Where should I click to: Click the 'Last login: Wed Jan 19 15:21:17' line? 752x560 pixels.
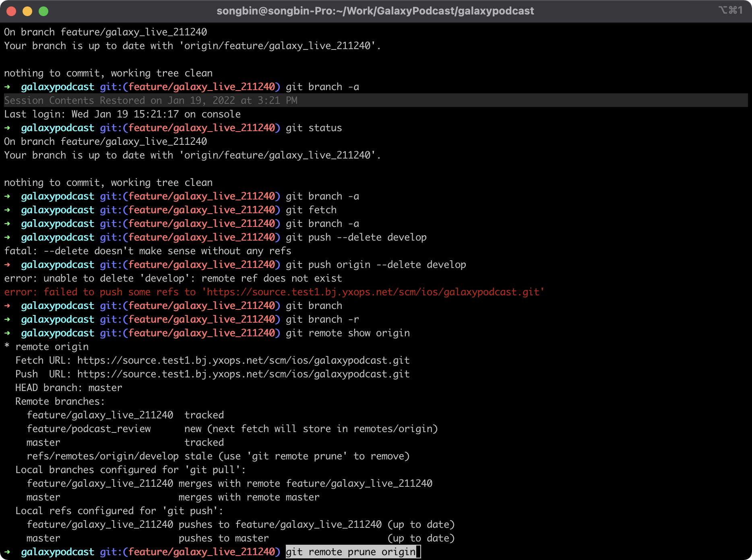(122, 114)
